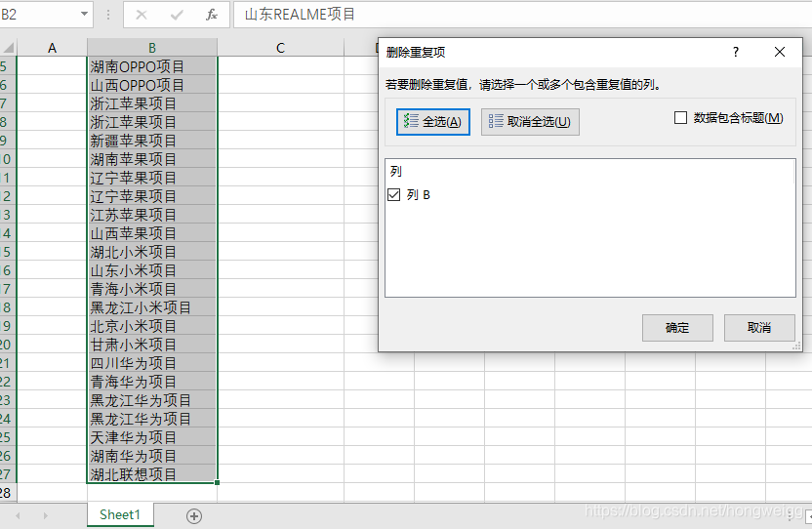This screenshot has height=529, width=812.
Task: Select cell 湖北小米项目
Action: point(152,252)
